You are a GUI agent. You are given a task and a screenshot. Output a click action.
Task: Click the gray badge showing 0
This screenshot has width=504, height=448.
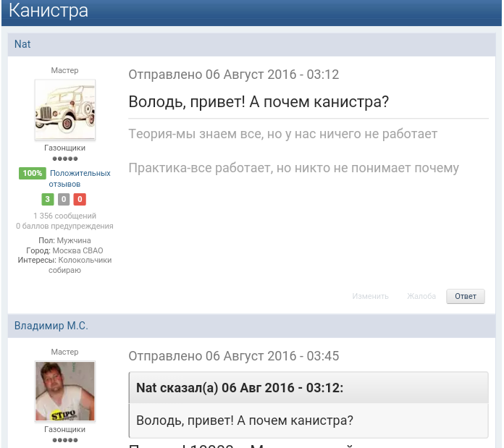point(64,200)
